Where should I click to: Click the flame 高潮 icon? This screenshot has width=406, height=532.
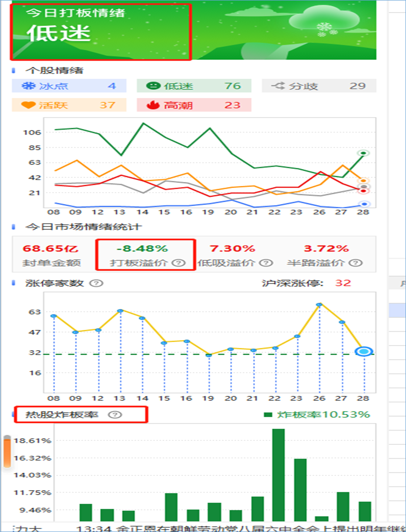click(153, 105)
